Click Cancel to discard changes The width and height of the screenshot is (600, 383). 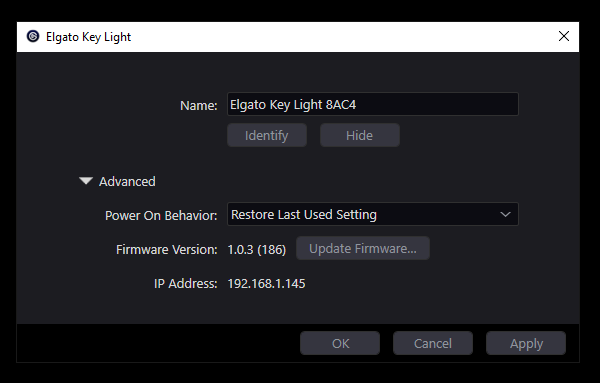pyautogui.click(x=433, y=343)
